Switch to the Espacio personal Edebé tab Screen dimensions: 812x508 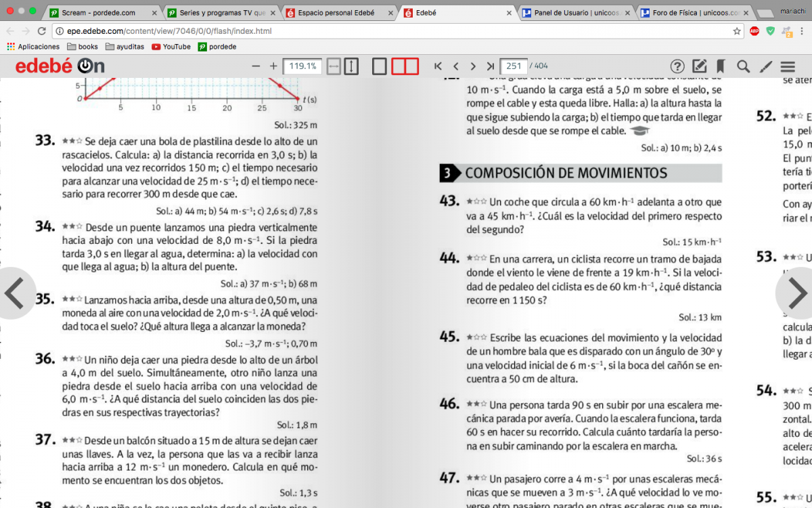[x=336, y=13]
